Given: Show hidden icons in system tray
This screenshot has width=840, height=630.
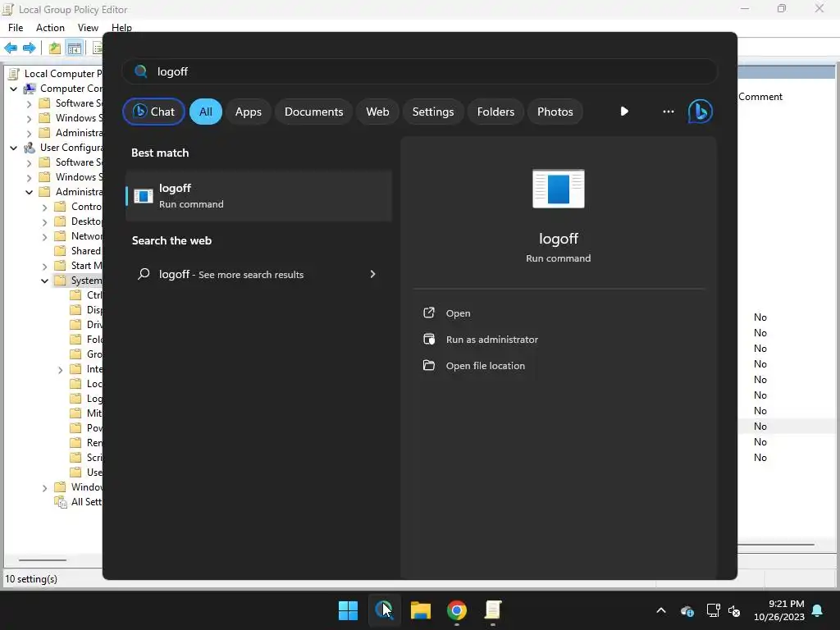Looking at the screenshot, I should (661, 610).
